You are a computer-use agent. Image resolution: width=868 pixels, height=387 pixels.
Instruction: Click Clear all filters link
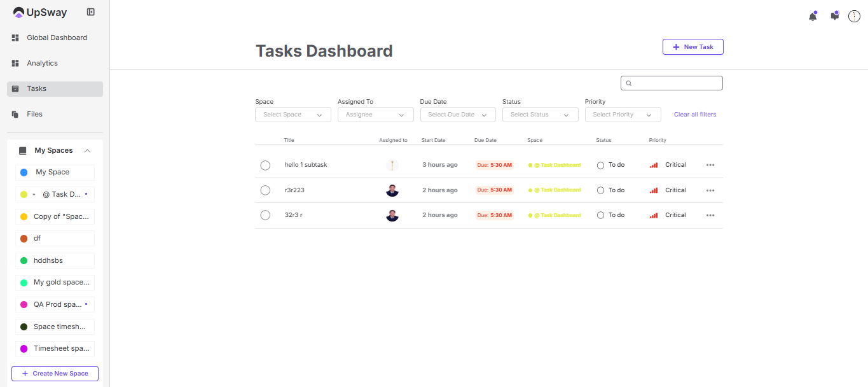point(694,115)
